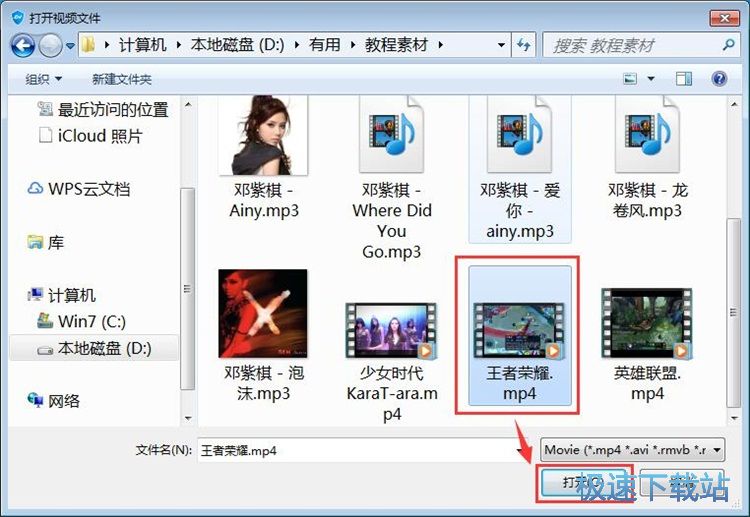750x517 pixels.
Task: Toggle the preview pane icon
Action: point(684,78)
